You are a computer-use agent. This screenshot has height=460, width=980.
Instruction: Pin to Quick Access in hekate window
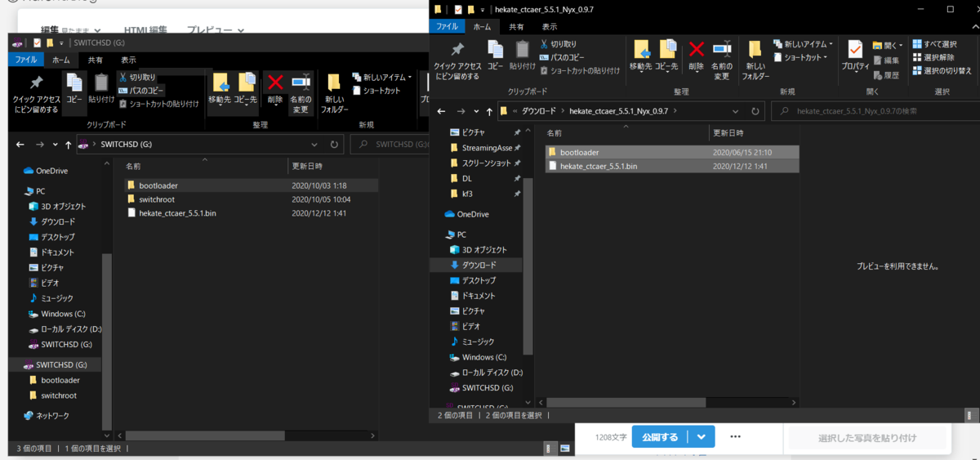coord(457,59)
